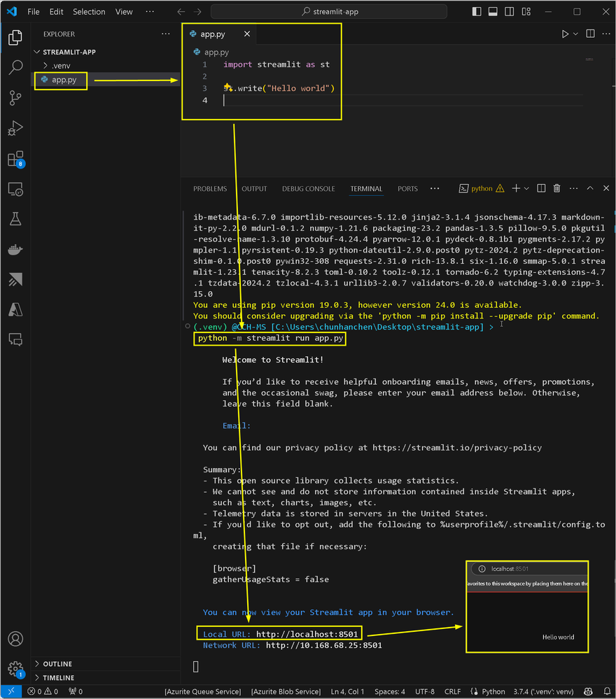Run the Python file with play button

(565, 34)
